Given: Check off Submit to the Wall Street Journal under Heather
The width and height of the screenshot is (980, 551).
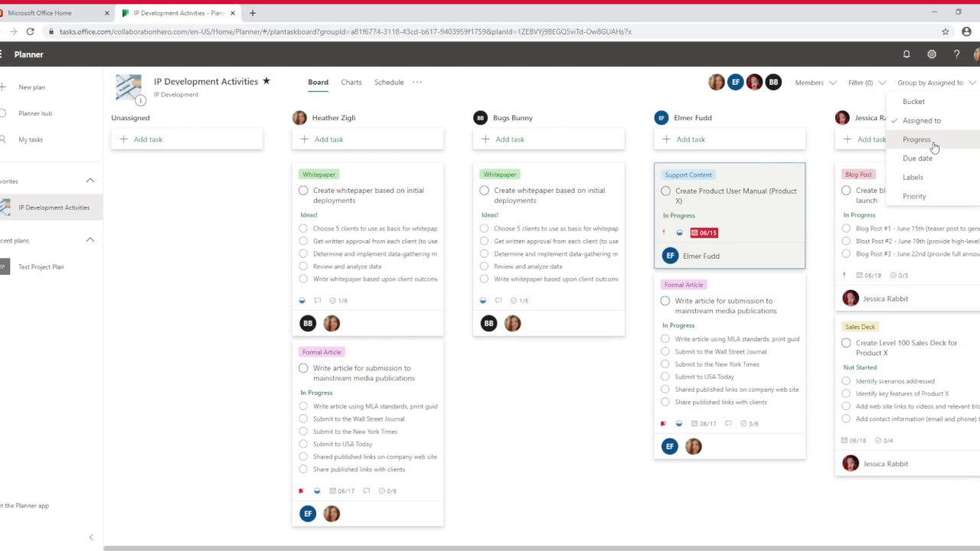Looking at the screenshot, I should point(304,419).
